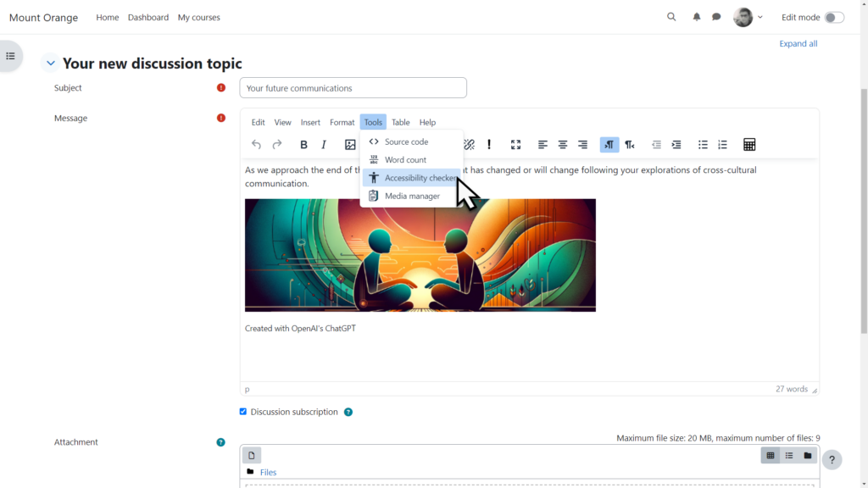Choose Word count in Tools menu
Image resolution: width=868 pixels, height=488 pixels.
(x=405, y=160)
